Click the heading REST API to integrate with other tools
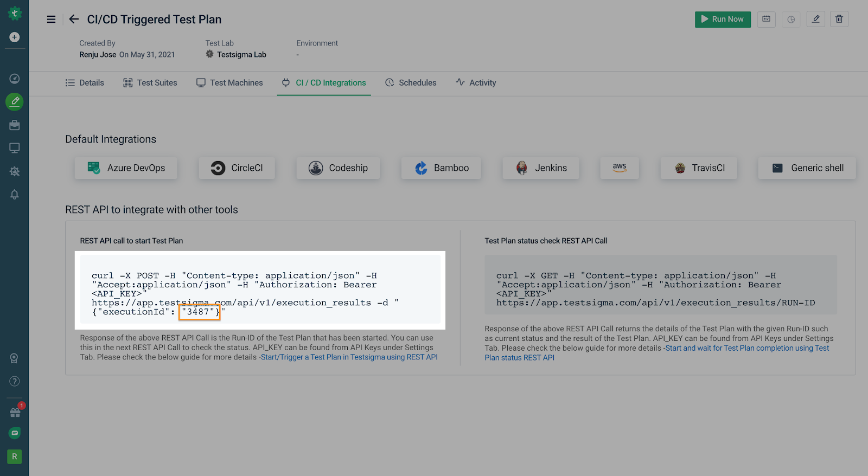The height and width of the screenshot is (476, 868). pyautogui.click(x=151, y=210)
